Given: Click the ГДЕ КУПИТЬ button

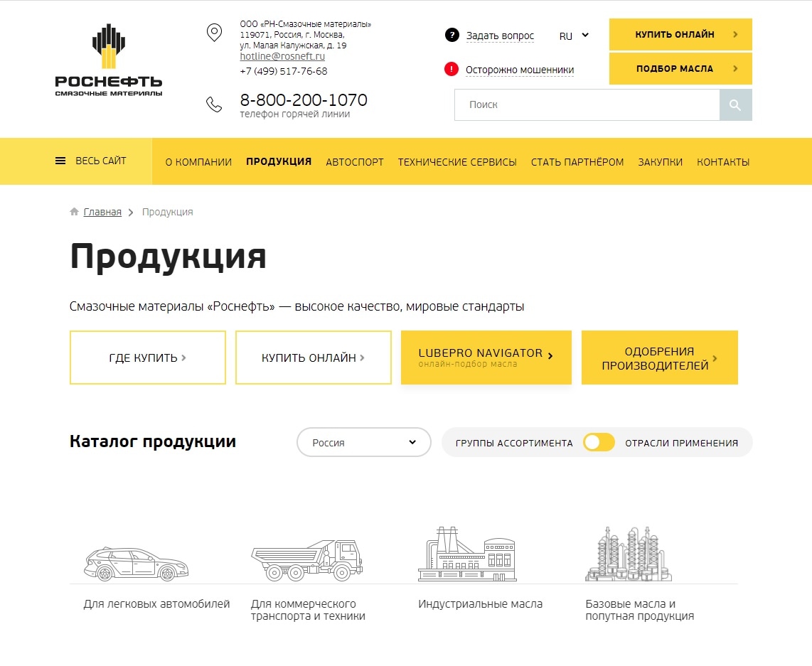Looking at the screenshot, I should point(148,358).
